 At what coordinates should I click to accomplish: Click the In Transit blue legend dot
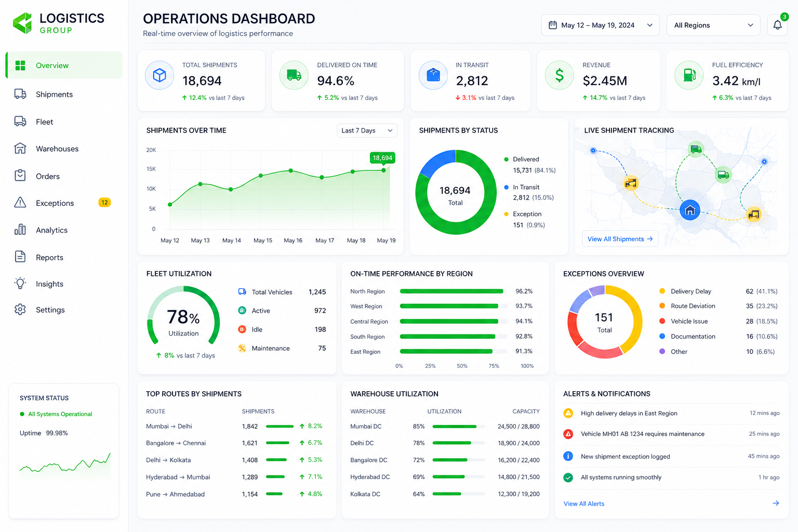[x=506, y=187]
